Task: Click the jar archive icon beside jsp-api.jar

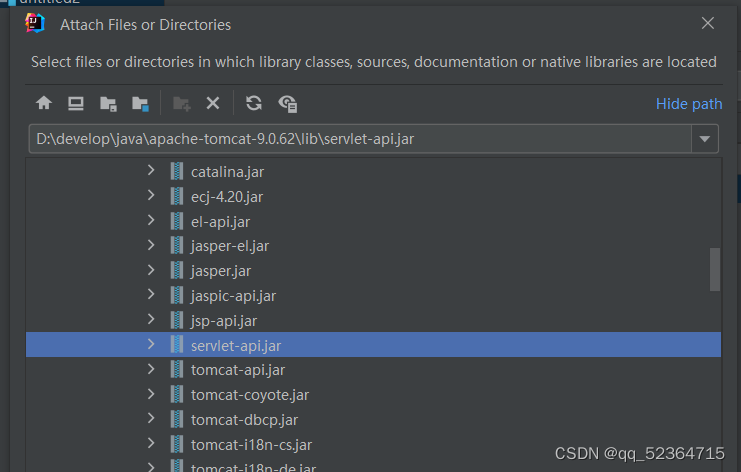Action: (177, 320)
